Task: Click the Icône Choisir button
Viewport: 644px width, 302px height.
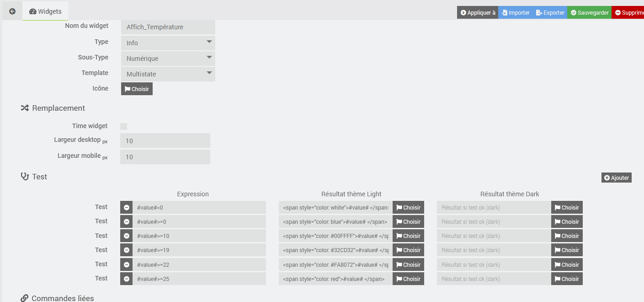Action: (137, 89)
